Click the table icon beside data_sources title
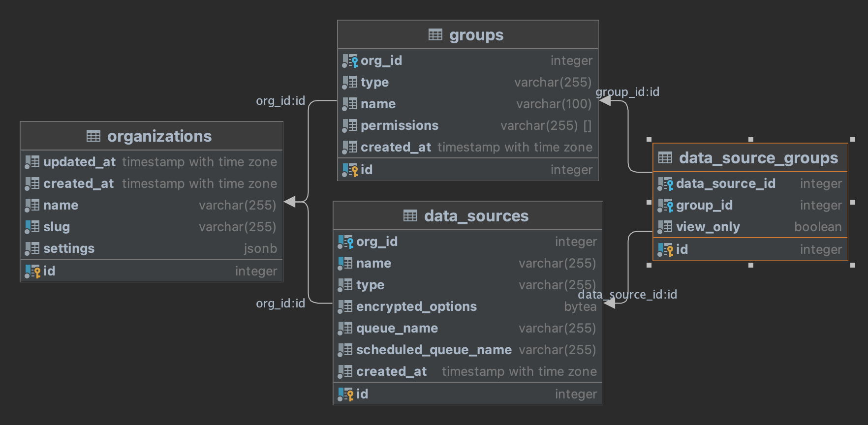Screen dimensions: 868x425 (x=410, y=216)
